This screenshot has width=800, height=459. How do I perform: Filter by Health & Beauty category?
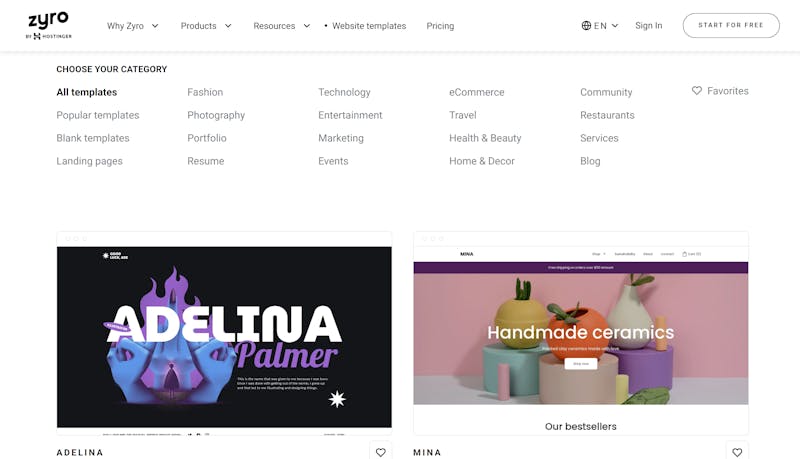485,138
